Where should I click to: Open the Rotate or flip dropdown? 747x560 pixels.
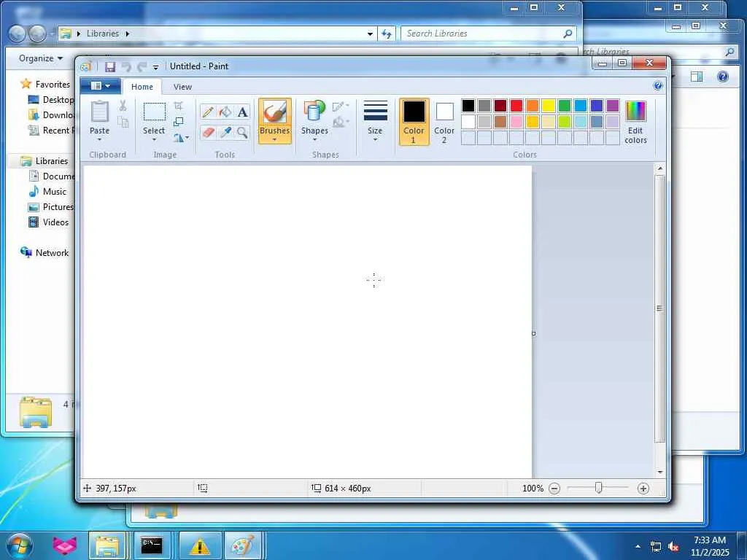181,138
